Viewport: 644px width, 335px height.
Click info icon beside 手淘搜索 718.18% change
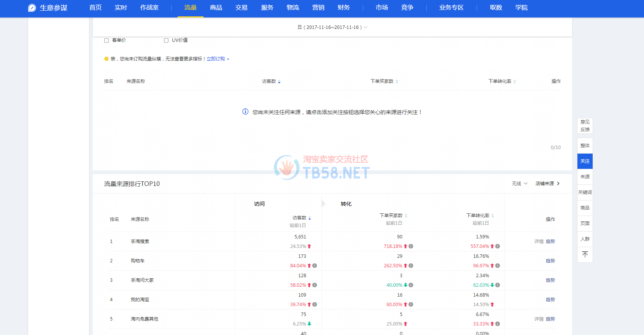411,246
